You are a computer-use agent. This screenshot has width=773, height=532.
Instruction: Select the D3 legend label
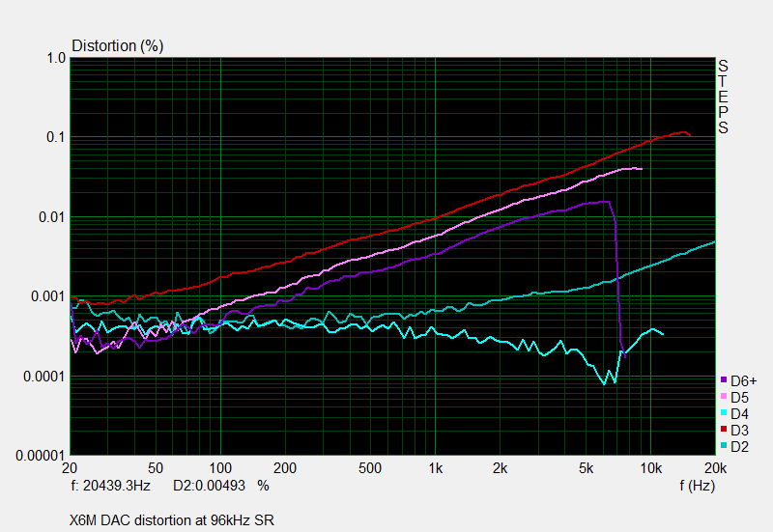(739, 431)
